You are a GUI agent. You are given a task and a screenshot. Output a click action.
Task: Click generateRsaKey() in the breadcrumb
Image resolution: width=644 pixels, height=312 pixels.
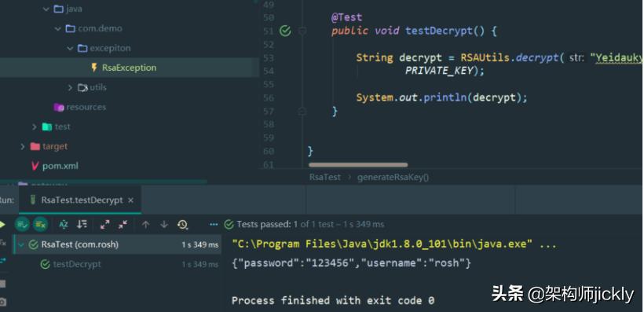pyautogui.click(x=393, y=177)
